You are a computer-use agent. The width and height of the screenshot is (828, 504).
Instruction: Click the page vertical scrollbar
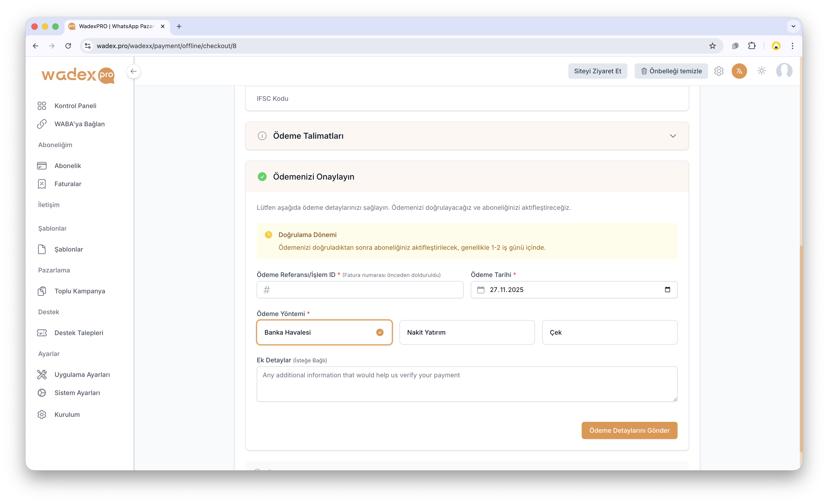pyautogui.click(x=801, y=349)
